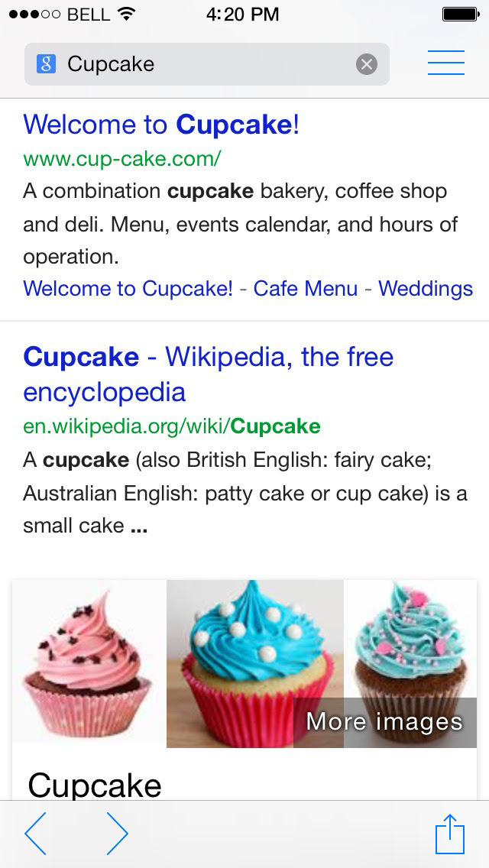Tap the battery indicator in status bar
Image resolution: width=489 pixels, height=868 pixels.
click(x=460, y=15)
